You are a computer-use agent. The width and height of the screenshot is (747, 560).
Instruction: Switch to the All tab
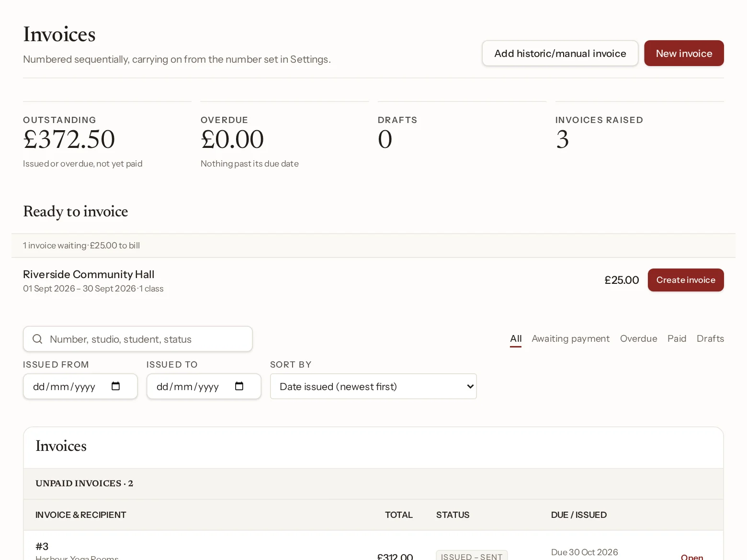pos(516,338)
